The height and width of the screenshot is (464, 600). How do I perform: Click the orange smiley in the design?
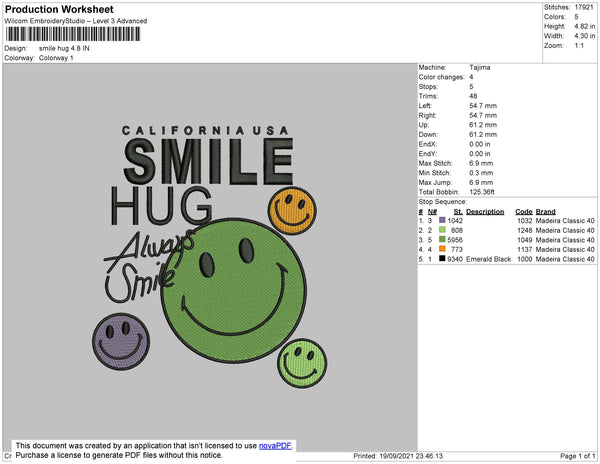coord(292,210)
